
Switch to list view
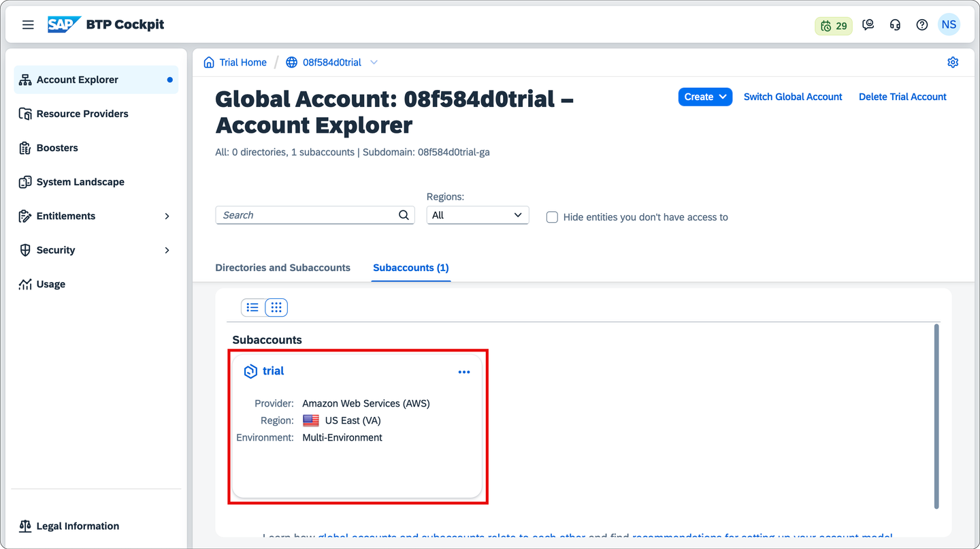coord(252,307)
